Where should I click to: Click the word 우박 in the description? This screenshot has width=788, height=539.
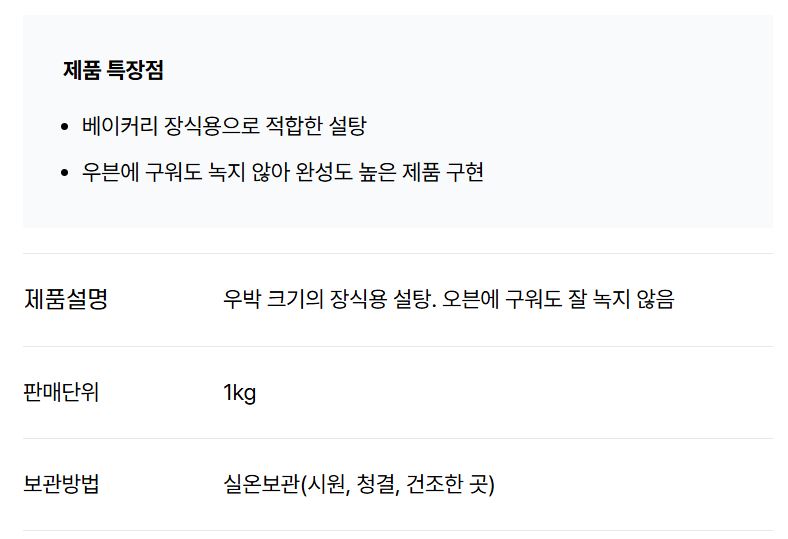click(242, 299)
